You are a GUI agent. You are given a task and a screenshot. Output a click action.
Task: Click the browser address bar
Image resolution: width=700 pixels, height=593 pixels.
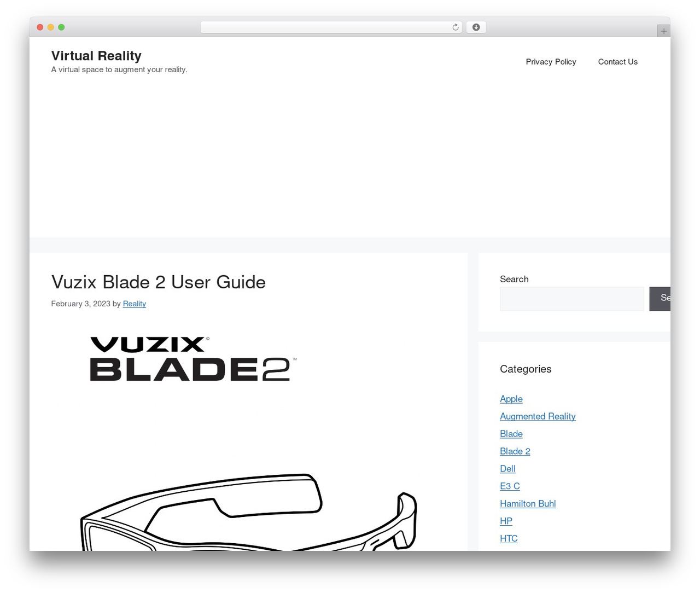(331, 27)
